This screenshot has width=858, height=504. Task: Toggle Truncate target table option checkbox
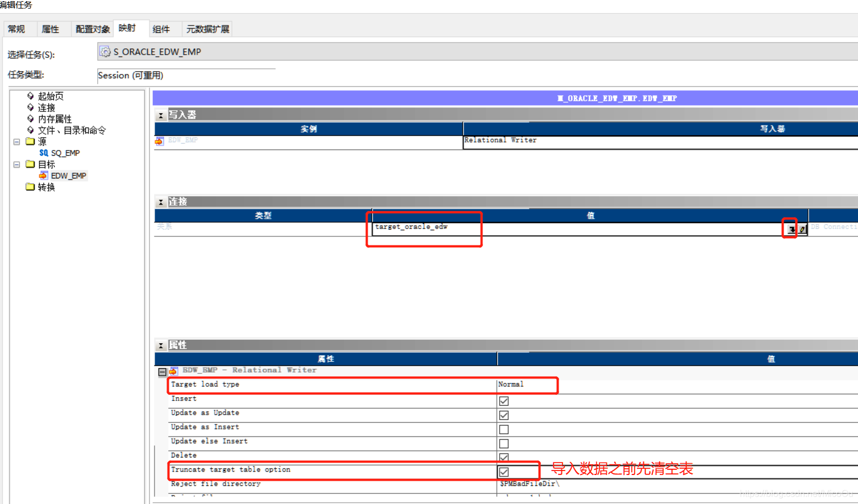click(504, 472)
